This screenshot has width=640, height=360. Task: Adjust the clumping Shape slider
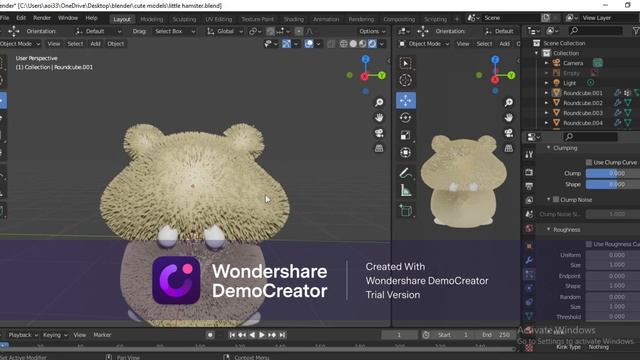tap(613, 184)
